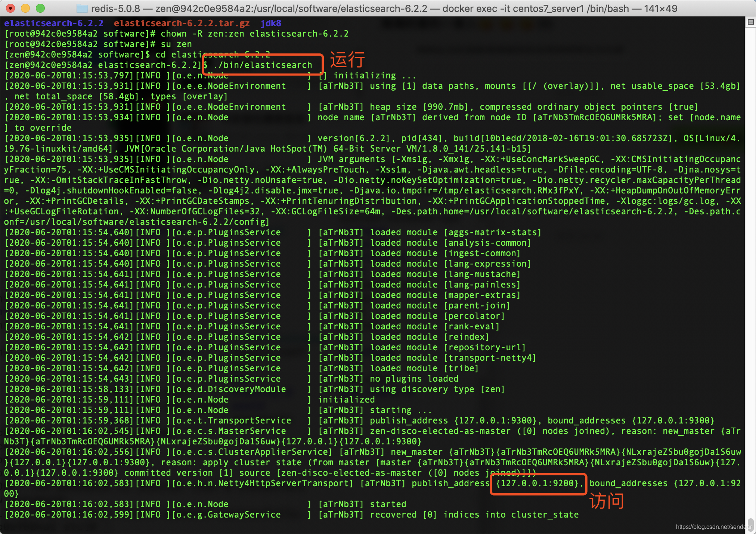Maximize the terminal with green button
756x534 pixels.
(x=40, y=8)
